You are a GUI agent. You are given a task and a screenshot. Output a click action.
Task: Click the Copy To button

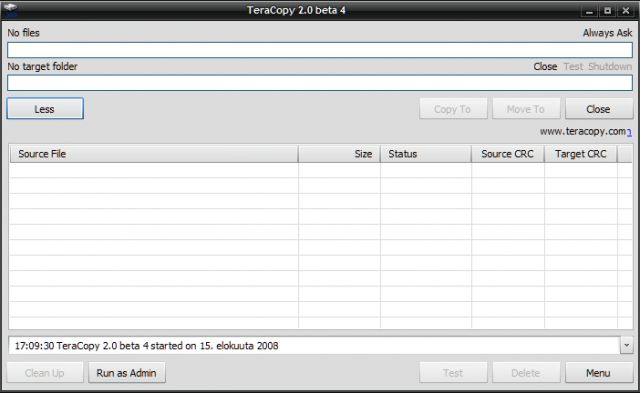click(x=453, y=109)
